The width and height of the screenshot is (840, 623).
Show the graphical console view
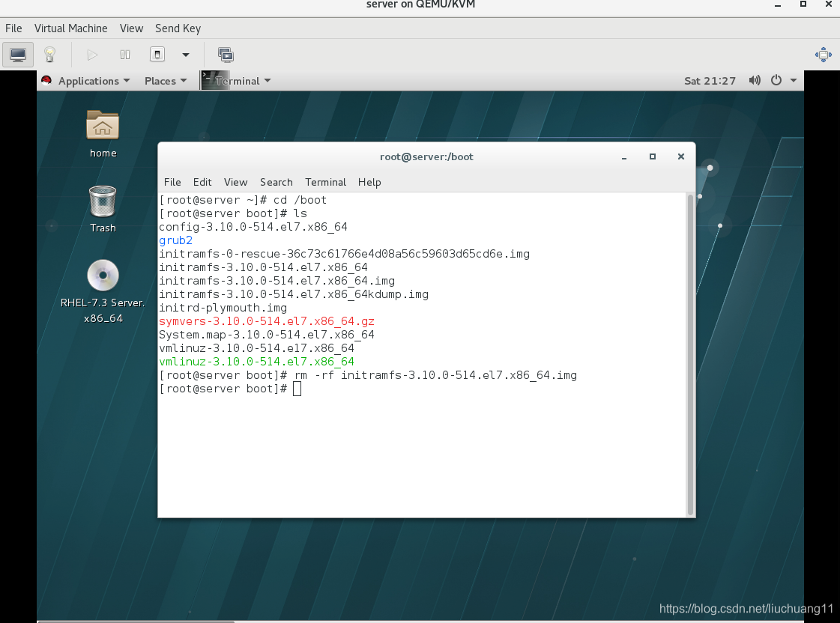pos(18,55)
